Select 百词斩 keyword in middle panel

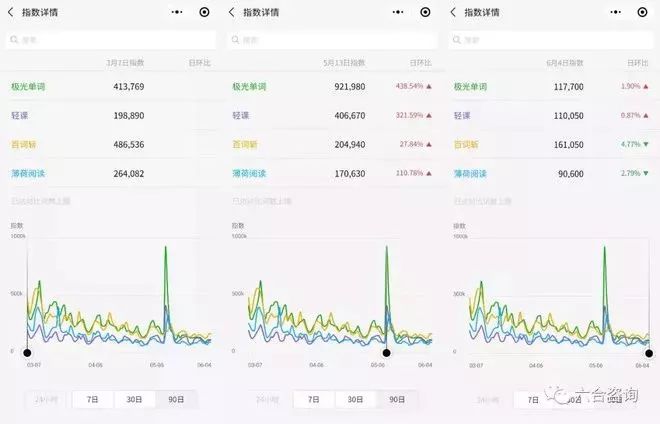coord(245,144)
